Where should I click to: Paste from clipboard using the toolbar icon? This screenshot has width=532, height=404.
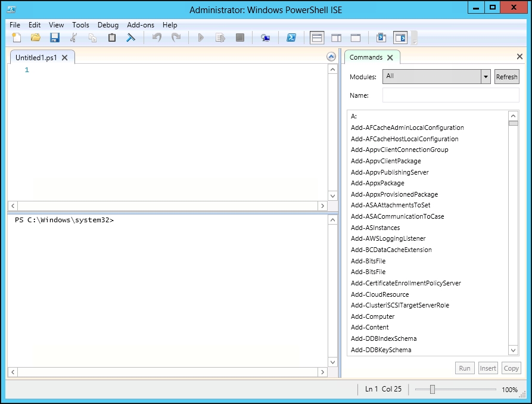coord(111,38)
